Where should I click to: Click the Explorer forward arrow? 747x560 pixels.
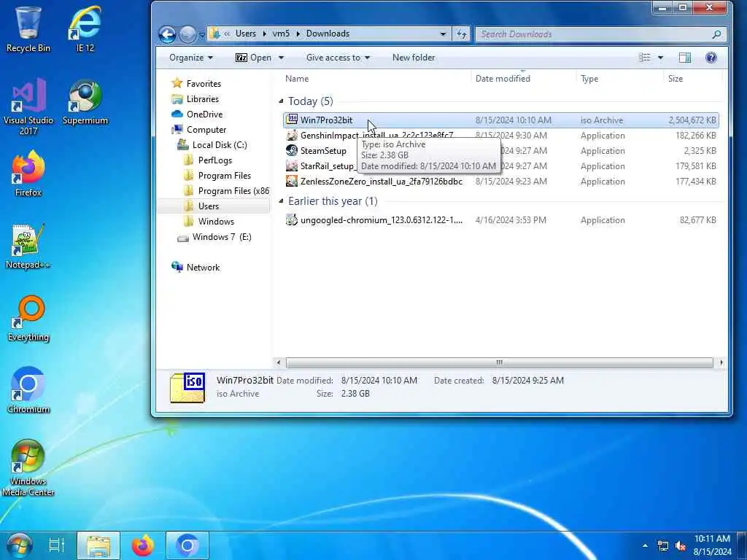click(187, 34)
